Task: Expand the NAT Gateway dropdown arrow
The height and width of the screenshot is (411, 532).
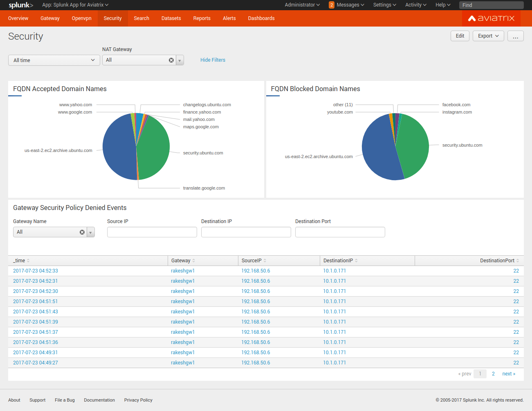Action: (x=180, y=60)
